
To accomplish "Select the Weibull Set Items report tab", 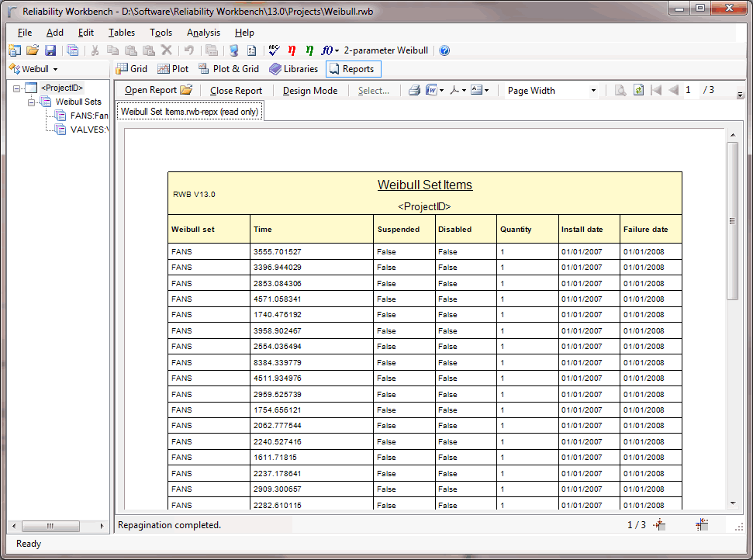I will coord(191,112).
